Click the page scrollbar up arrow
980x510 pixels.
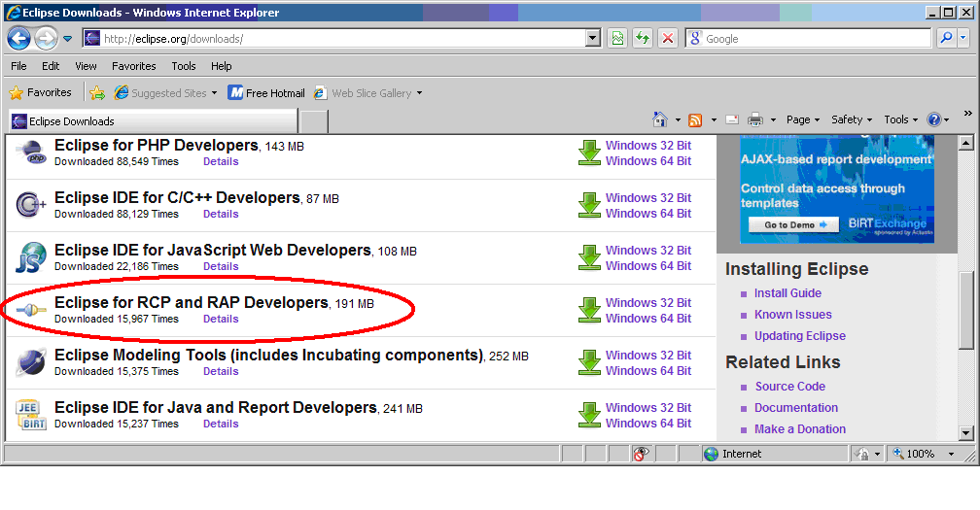coord(965,144)
